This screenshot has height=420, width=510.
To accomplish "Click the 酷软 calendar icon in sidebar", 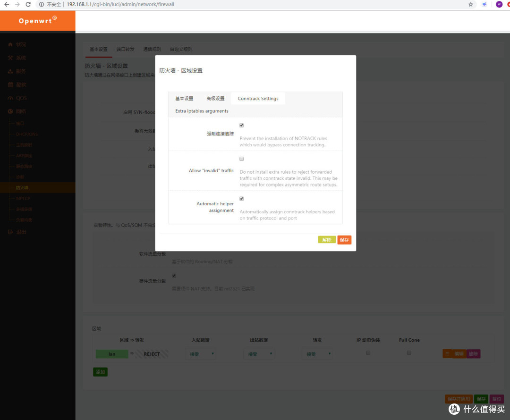I will pos(10,84).
